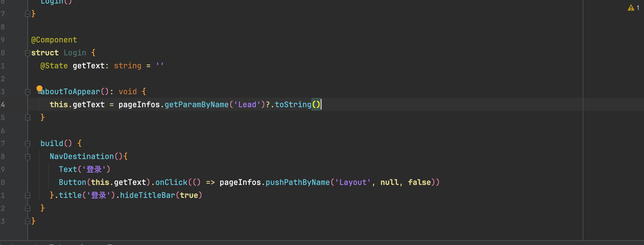Fold the NavDestination block
This screenshot has width=644, height=245.
(x=28, y=157)
